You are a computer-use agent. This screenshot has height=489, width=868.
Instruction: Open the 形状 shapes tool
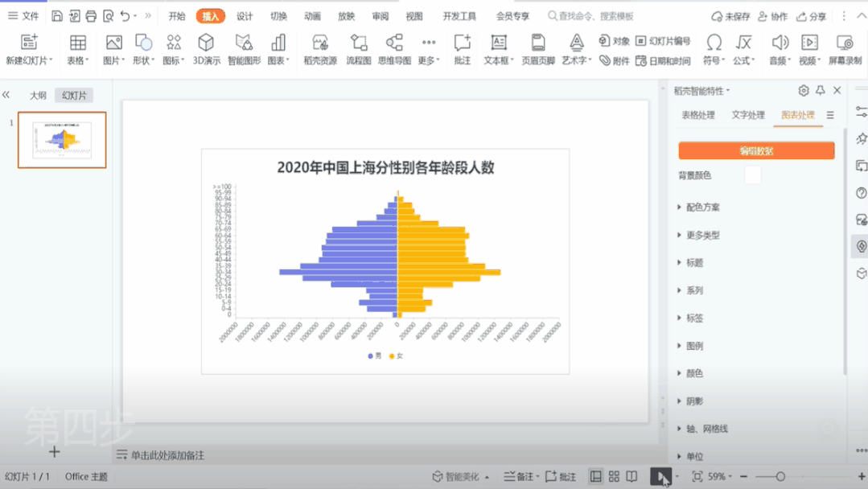pyautogui.click(x=143, y=43)
